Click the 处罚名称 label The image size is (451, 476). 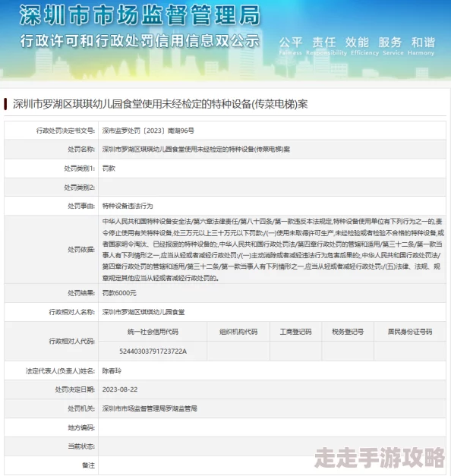pos(81,150)
